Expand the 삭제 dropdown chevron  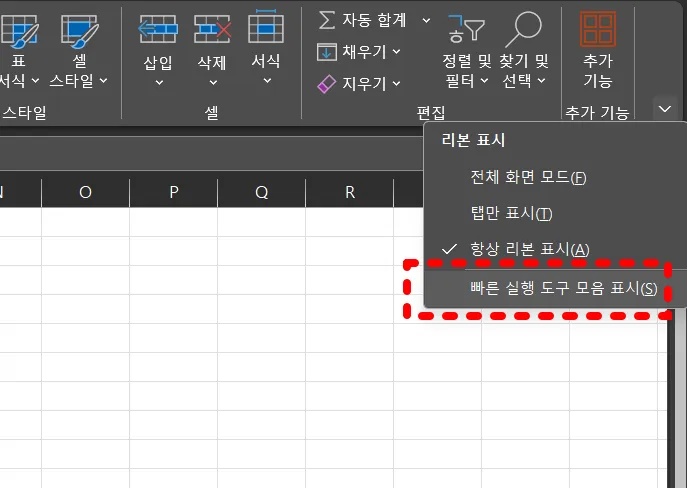(213, 82)
